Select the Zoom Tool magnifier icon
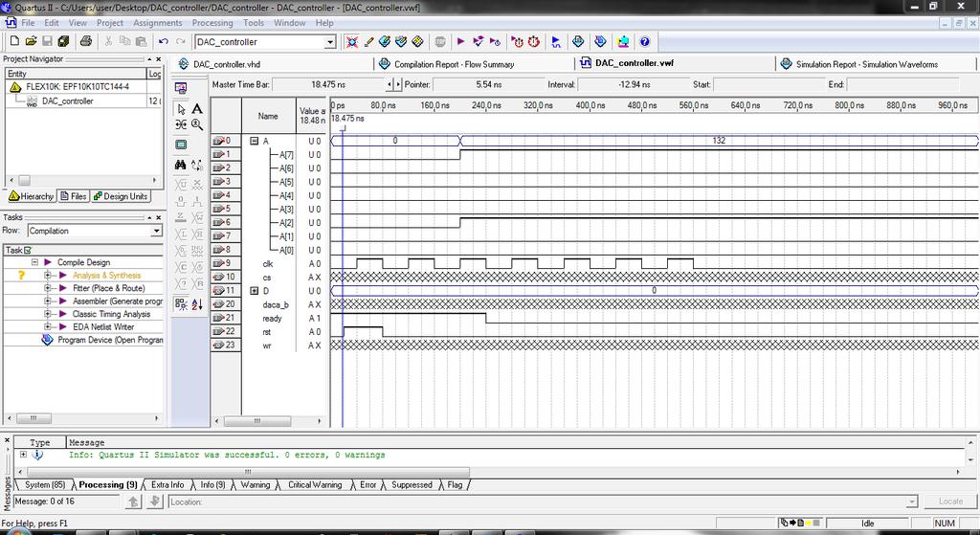The width and height of the screenshot is (980, 535). (197, 124)
